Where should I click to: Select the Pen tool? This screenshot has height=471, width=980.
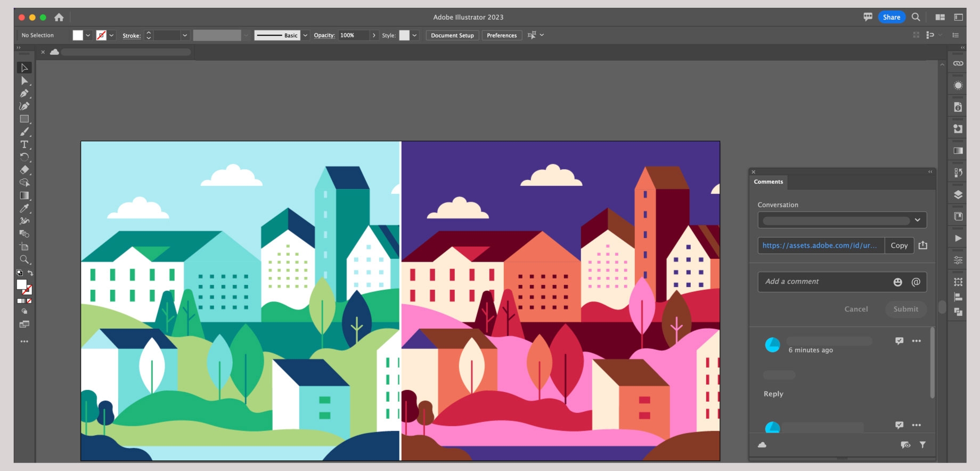24,93
